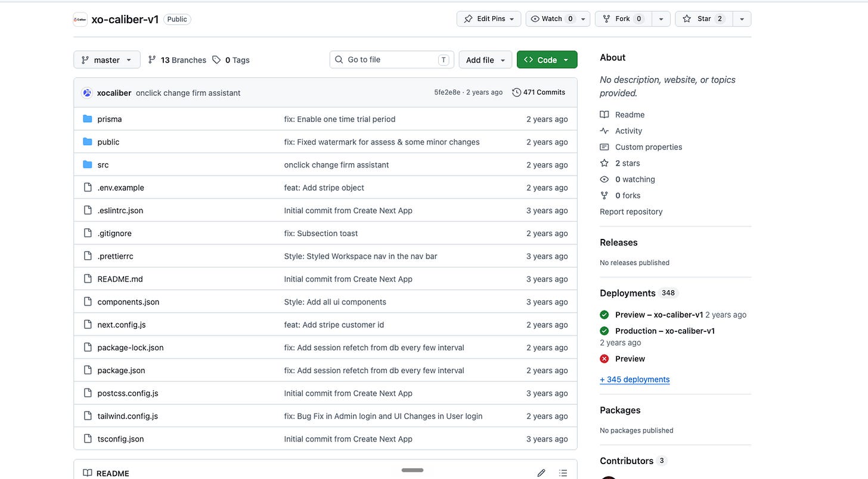Click the file icon beside .gitignore
Image resolution: width=868 pixels, height=479 pixels.
[x=88, y=233]
